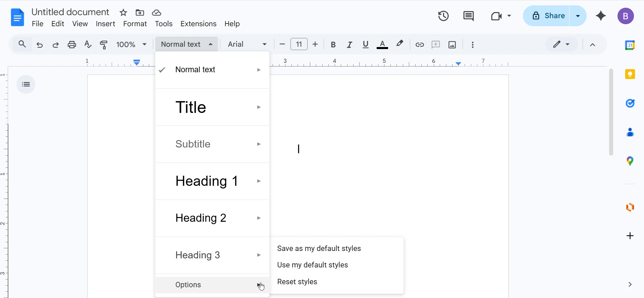Click the insert link icon
The width and height of the screenshot is (644, 298).
tap(420, 45)
